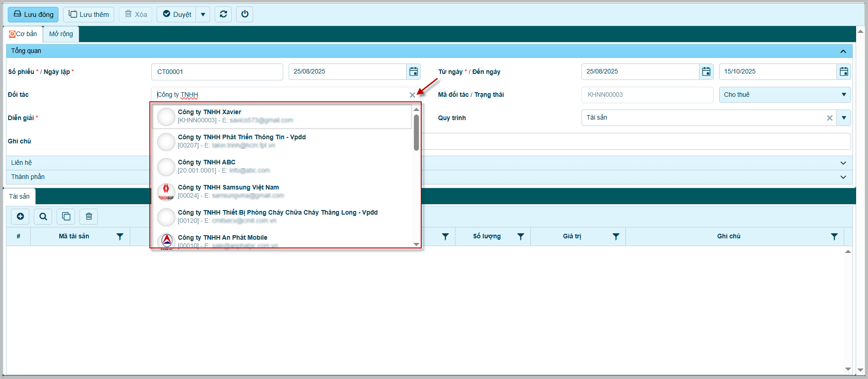868x379 pixels.
Task: Clear the Đối tác search text
Action: (412, 95)
